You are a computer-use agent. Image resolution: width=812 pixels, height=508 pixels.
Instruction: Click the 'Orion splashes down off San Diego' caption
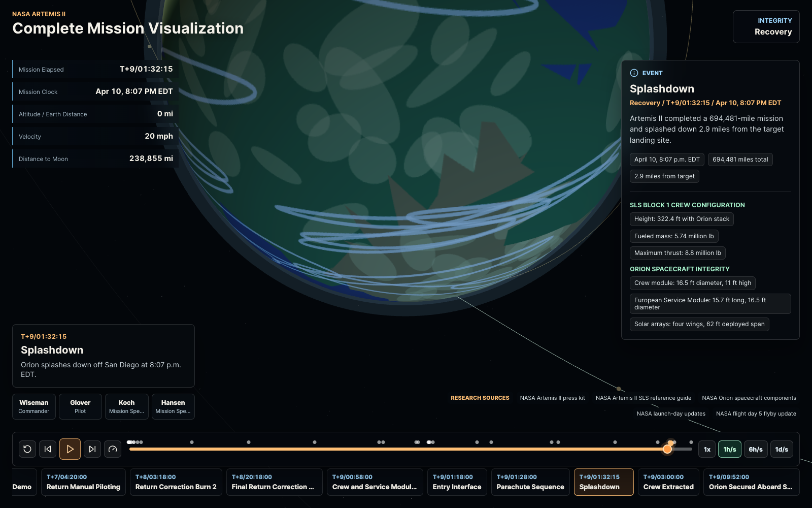(x=101, y=369)
